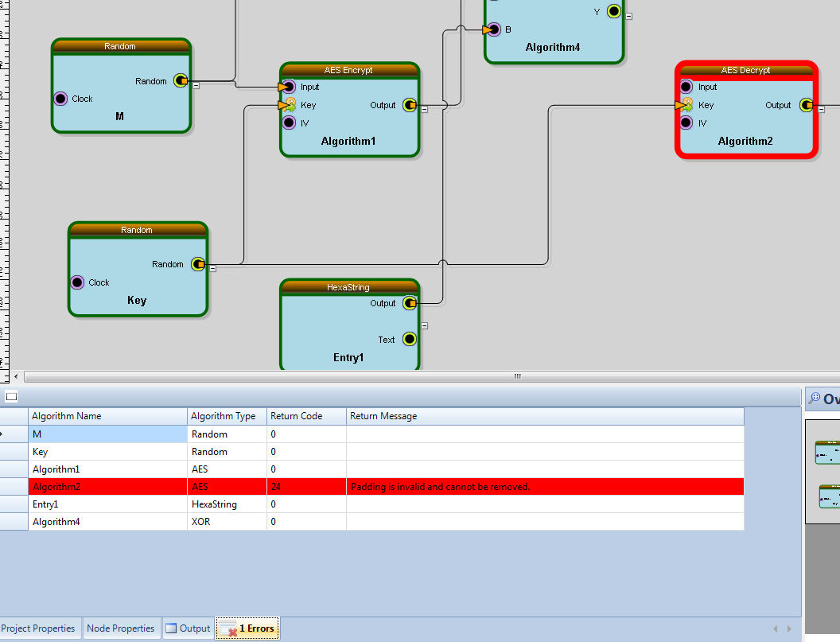The height and width of the screenshot is (642, 840).
Task: Click the IV input port on Algorithm1
Action: click(289, 123)
